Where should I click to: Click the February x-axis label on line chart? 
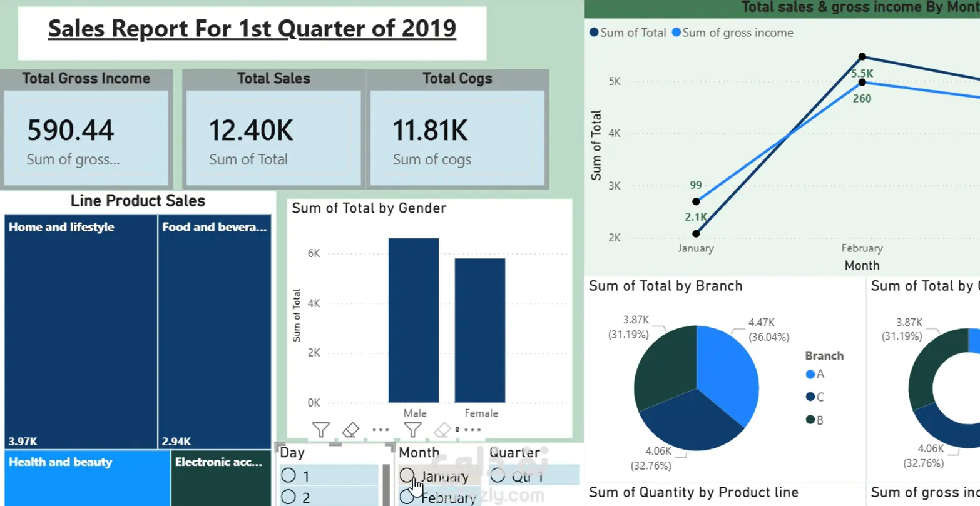pyautogui.click(x=862, y=248)
